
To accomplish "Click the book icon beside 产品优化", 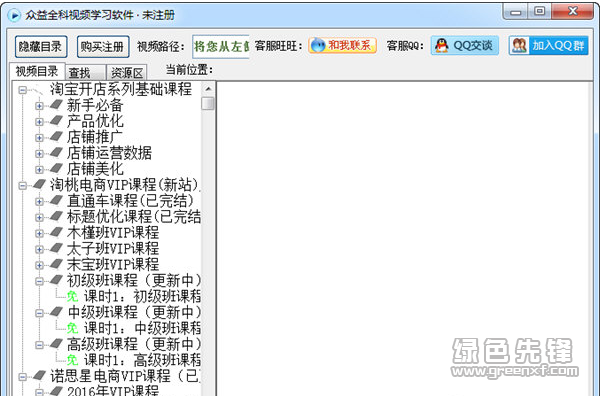I will (x=56, y=120).
